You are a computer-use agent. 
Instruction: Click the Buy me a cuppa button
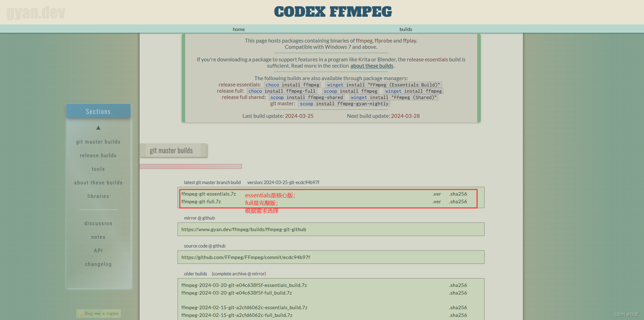tap(99, 313)
